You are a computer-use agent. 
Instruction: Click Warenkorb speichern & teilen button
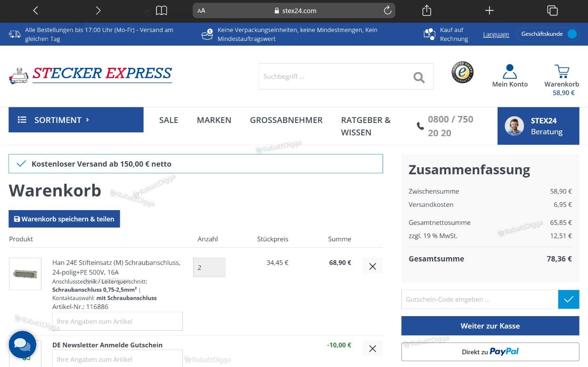point(64,219)
